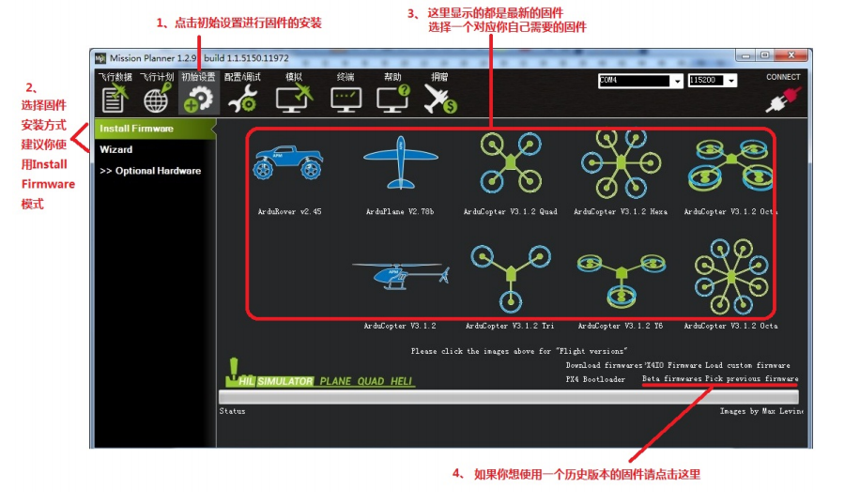The image size is (860, 504).
Task: Click the PLANE simulator link
Action: [335, 381]
